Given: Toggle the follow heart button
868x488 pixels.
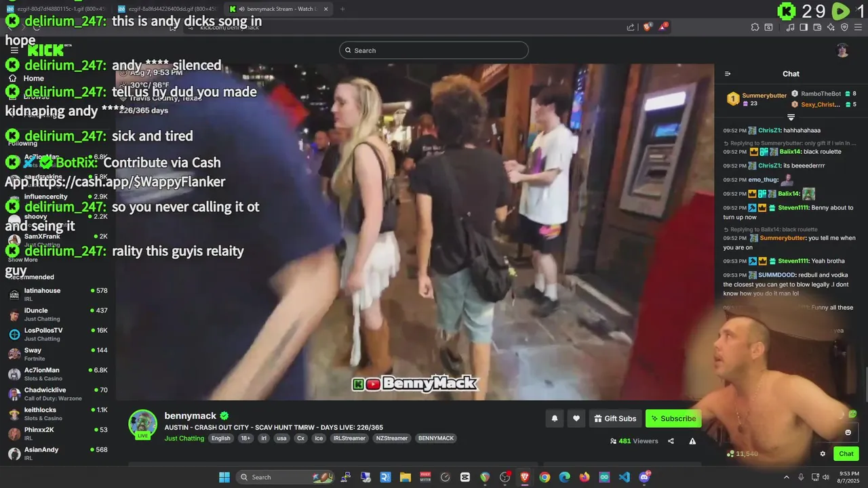Looking at the screenshot, I should coord(576,419).
